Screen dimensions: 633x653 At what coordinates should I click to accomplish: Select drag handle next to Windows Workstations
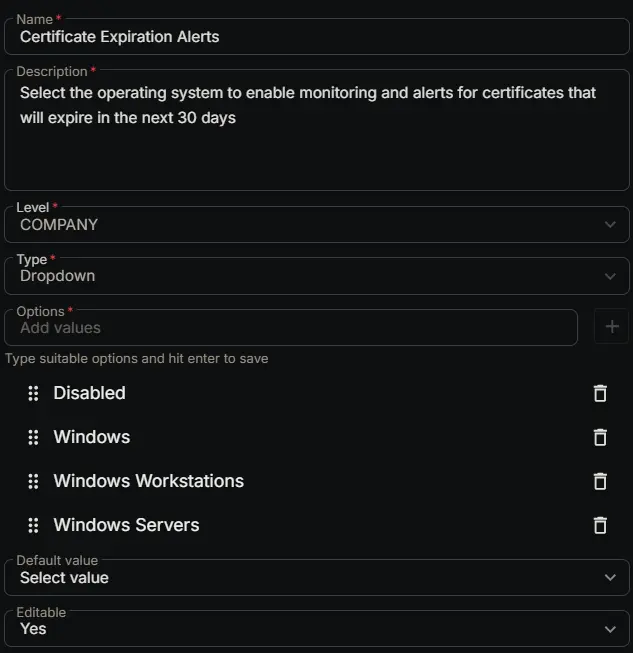33,481
